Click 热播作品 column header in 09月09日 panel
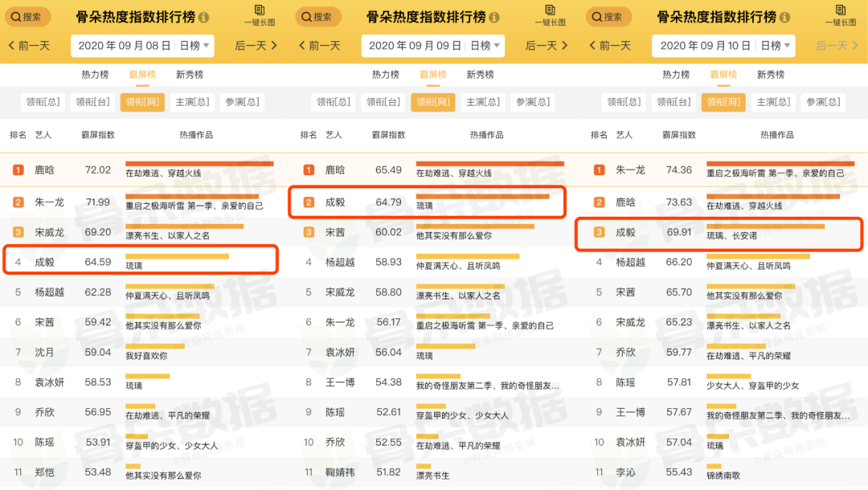 [x=486, y=135]
